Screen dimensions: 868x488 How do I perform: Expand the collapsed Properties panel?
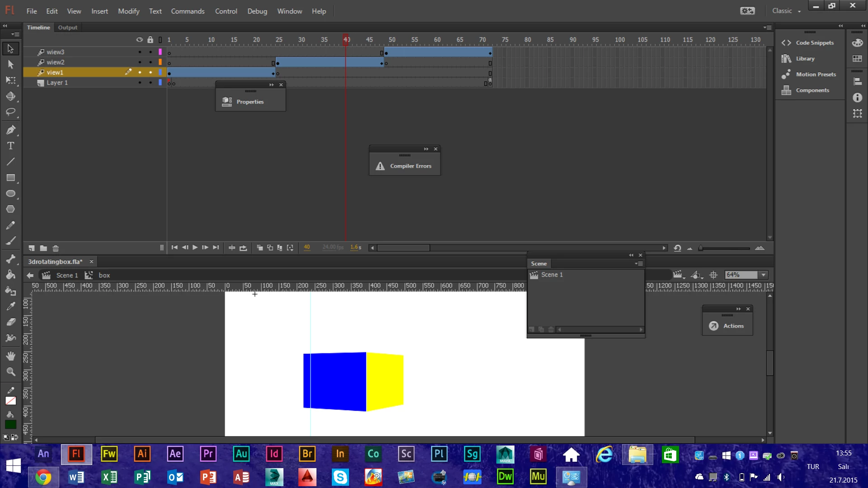250,102
